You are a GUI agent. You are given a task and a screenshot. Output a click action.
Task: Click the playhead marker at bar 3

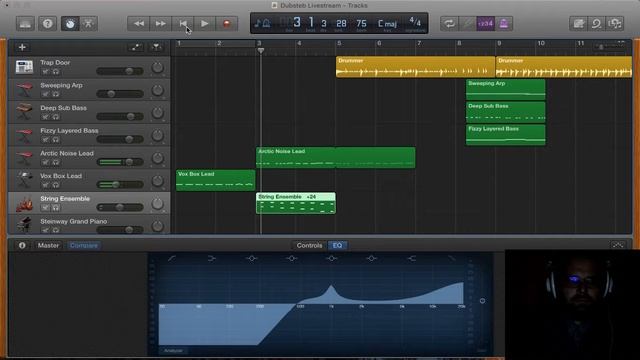[261, 51]
